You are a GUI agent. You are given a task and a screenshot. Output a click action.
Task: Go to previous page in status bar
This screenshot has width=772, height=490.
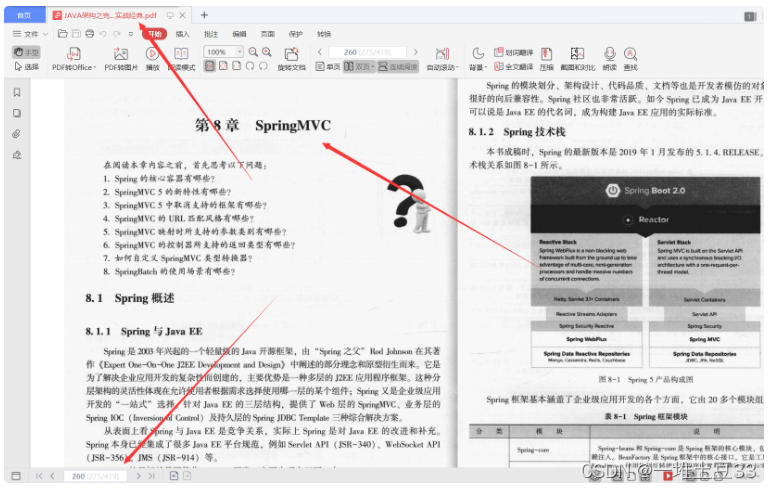52,476
